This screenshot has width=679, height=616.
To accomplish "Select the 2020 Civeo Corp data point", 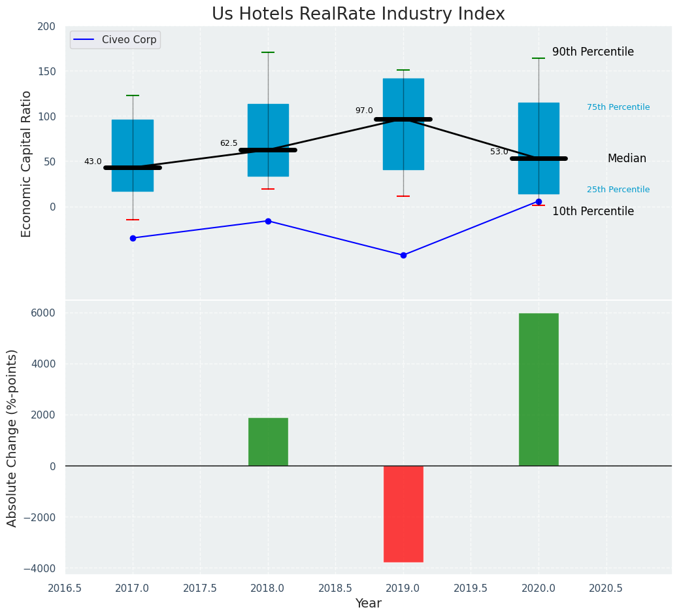I will click(538, 202).
